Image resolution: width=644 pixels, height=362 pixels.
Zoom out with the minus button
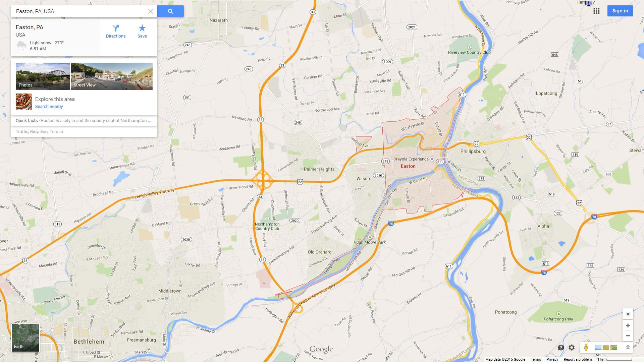(x=628, y=336)
